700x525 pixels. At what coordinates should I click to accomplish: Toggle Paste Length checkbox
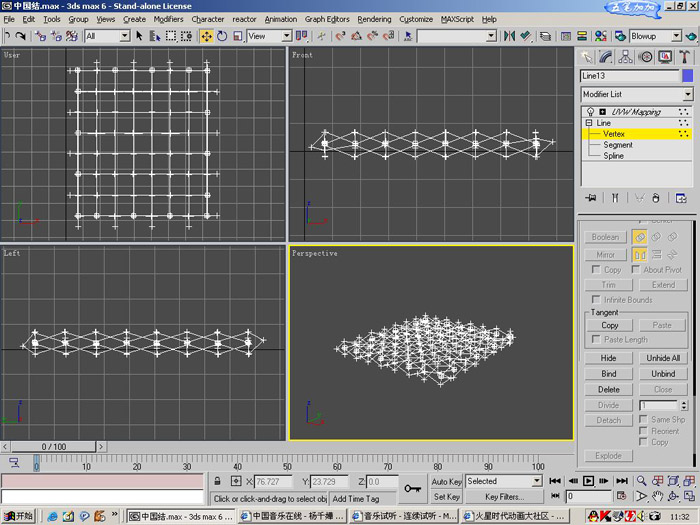[x=596, y=339]
